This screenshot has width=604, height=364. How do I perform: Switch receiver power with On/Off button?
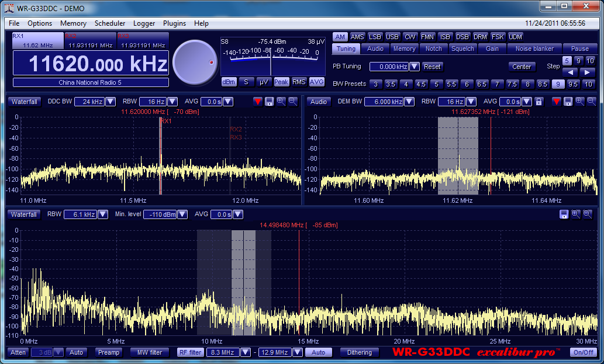tap(582, 352)
